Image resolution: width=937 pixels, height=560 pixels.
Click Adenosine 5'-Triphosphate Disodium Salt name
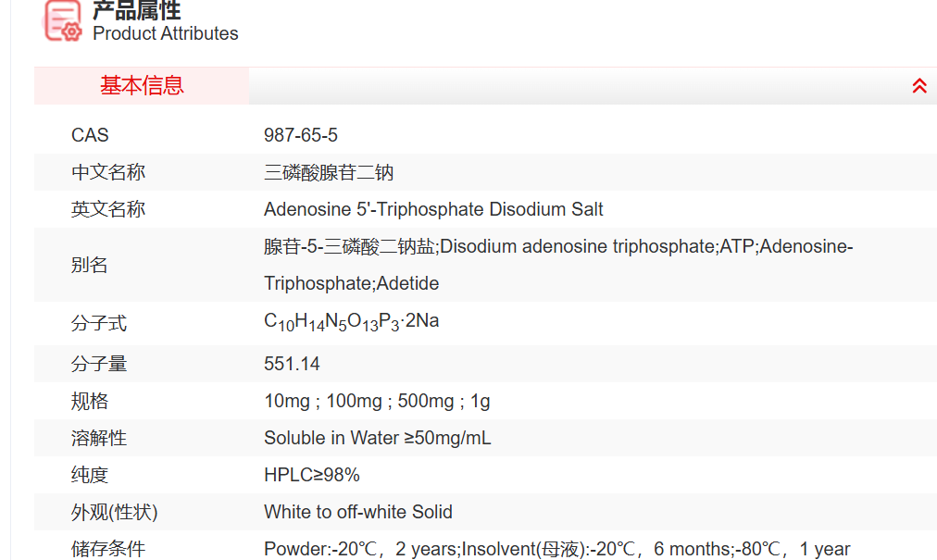(433, 209)
